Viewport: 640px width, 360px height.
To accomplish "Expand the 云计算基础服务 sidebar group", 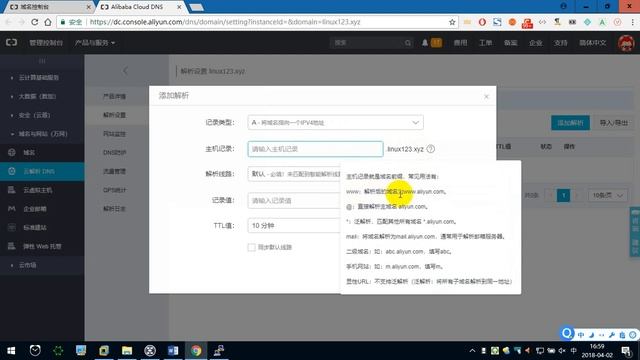I will [39, 77].
